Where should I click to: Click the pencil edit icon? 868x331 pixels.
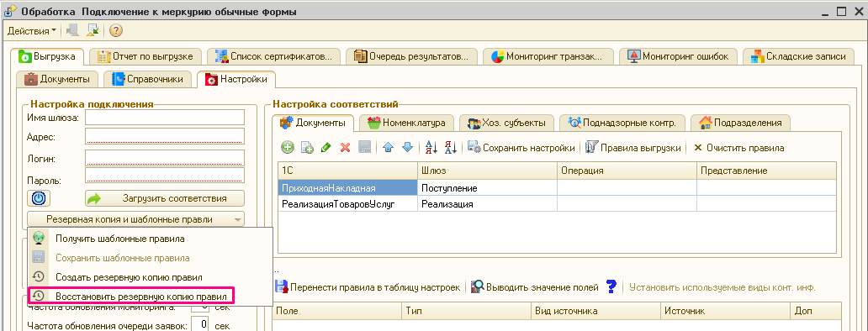tap(326, 148)
